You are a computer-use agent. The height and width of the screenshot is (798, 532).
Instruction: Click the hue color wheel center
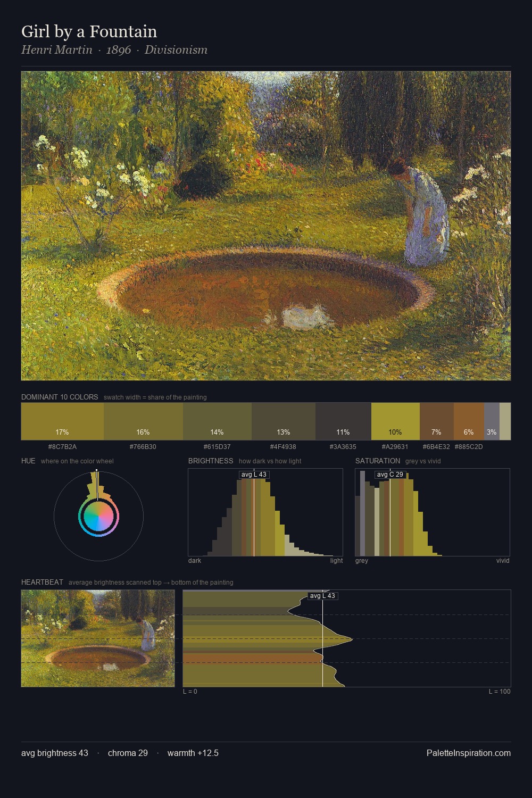pyautogui.click(x=98, y=516)
